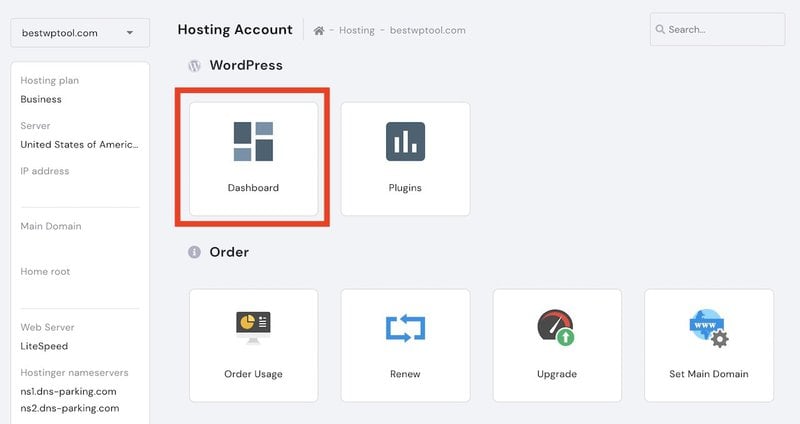Select the Plugins card label
The image size is (800, 424).
(405, 188)
